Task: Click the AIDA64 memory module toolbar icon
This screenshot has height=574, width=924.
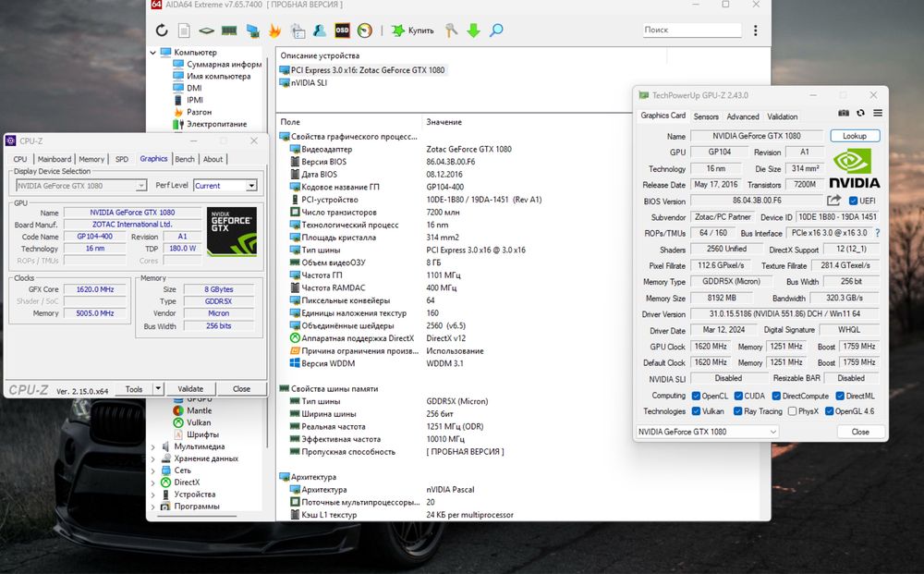Action: [x=229, y=31]
